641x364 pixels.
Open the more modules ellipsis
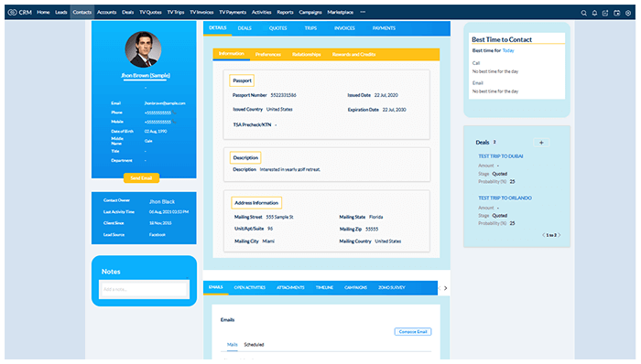point(363,12)
